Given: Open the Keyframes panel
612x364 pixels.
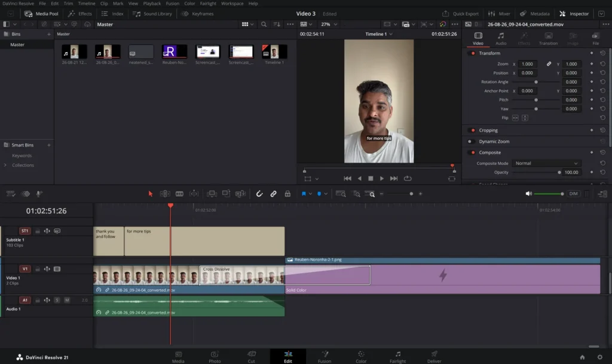Looking at the screenshot, I should click(x=197, y=14).
